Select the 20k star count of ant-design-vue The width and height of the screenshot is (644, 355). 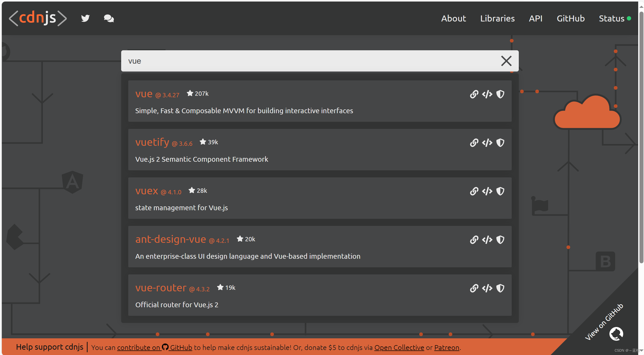point(246,239)
